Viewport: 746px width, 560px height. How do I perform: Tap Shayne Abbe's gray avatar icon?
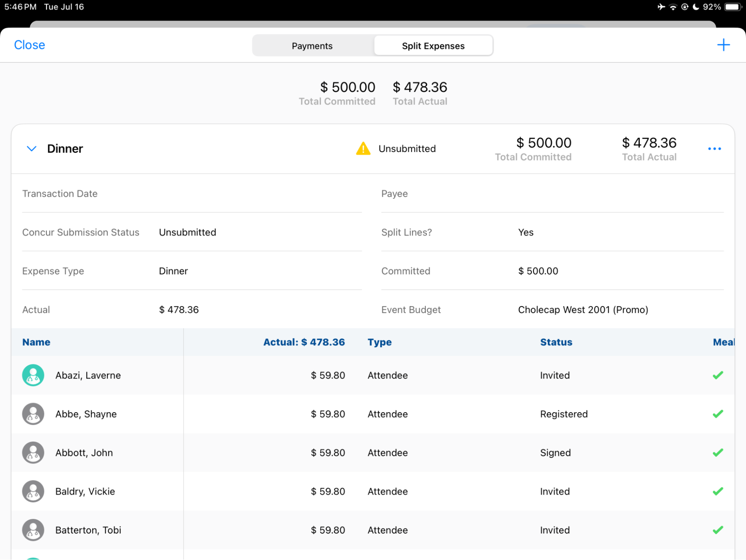point(33,414)
